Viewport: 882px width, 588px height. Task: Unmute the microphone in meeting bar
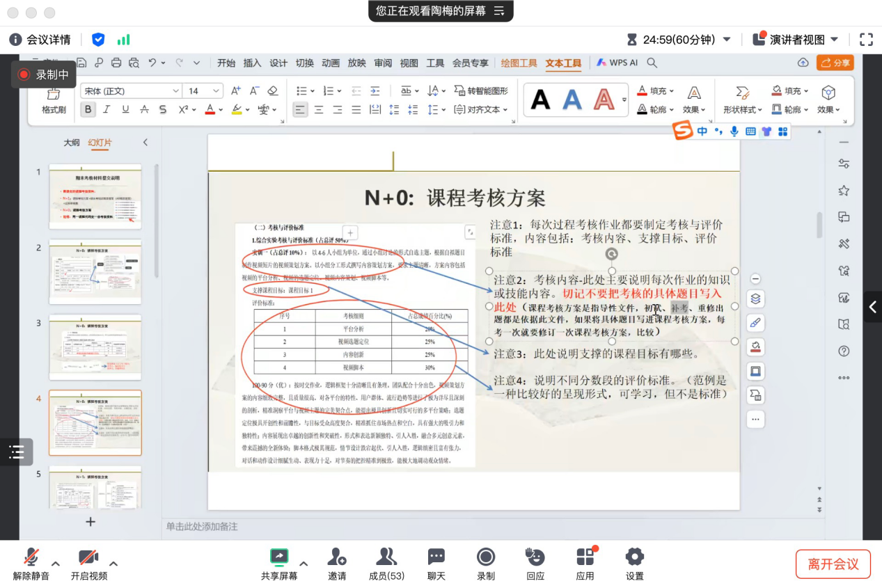[31, 557]
